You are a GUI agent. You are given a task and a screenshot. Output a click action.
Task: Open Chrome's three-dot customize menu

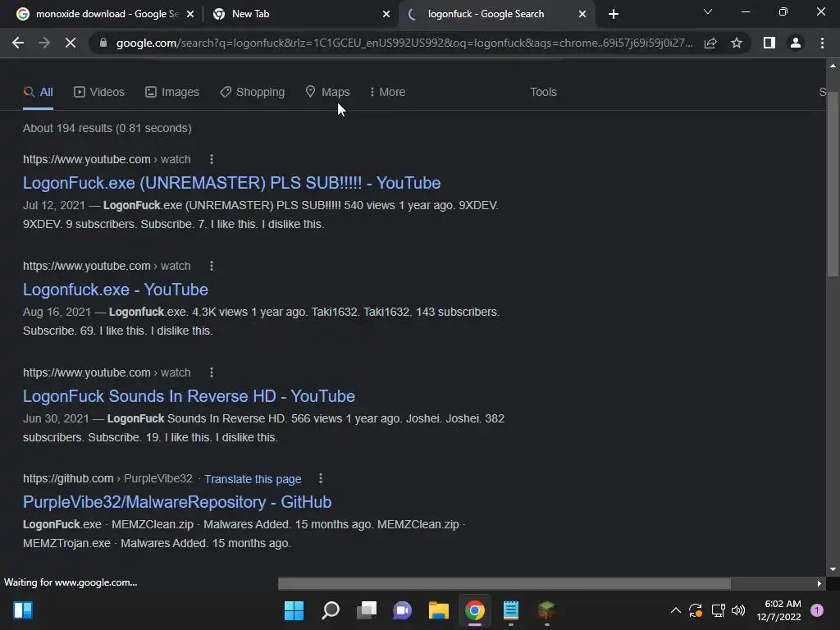tap(822, 43)
